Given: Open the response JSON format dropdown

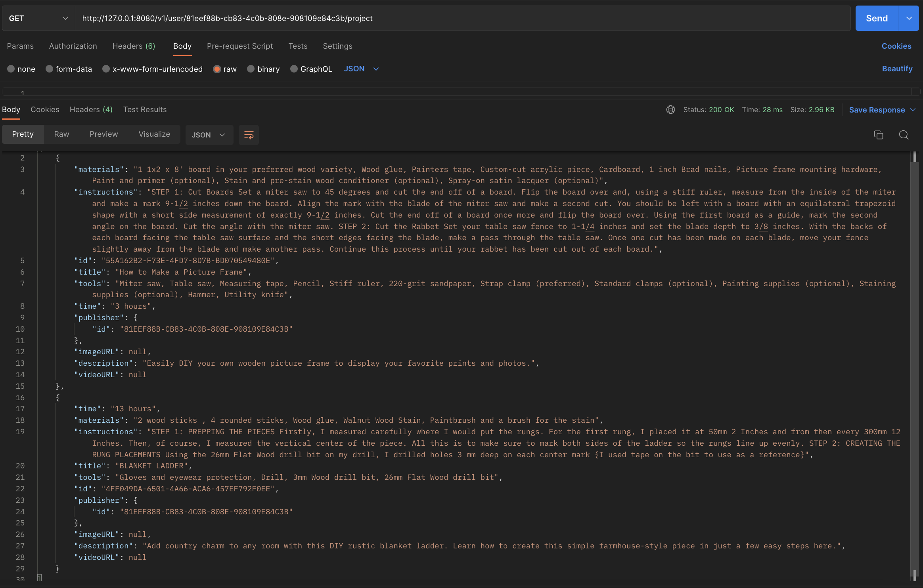Looking at the screenshot, I should pyautogui.click(x=209, y=135).
